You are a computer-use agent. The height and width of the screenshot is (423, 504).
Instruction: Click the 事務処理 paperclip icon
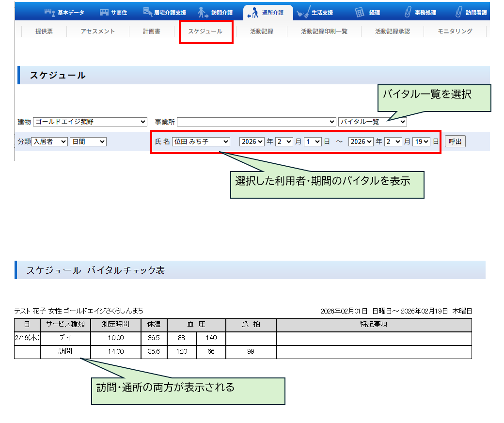click(x=408, y=13)
